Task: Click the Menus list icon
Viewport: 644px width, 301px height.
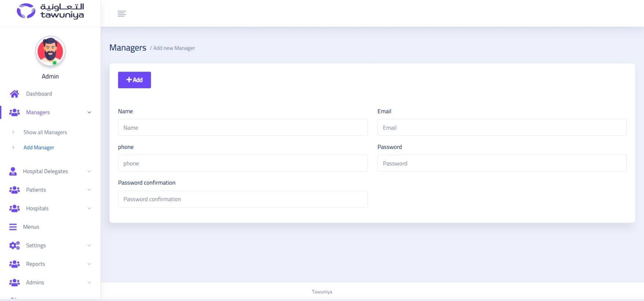Action: tap(13, 227)
